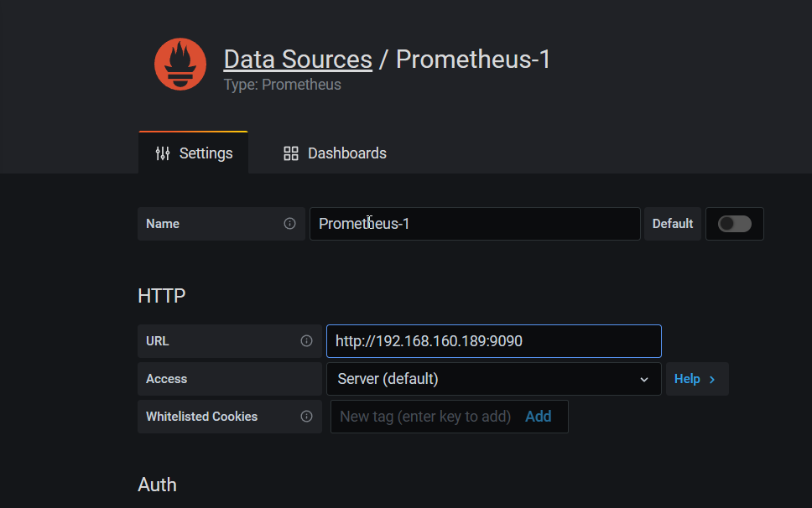812x508 pixels.
Task: Click the 'Name' field label
Action: click(163, 224)
